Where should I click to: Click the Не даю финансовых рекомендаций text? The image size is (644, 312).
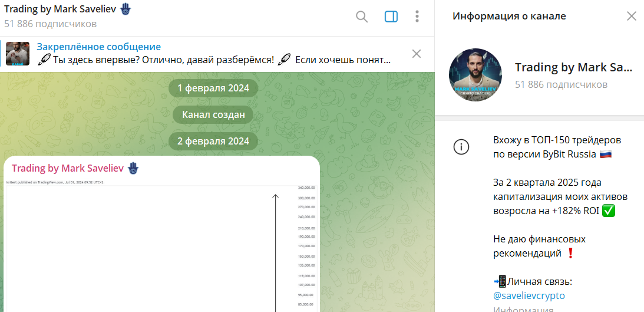(x=539, y=246)
